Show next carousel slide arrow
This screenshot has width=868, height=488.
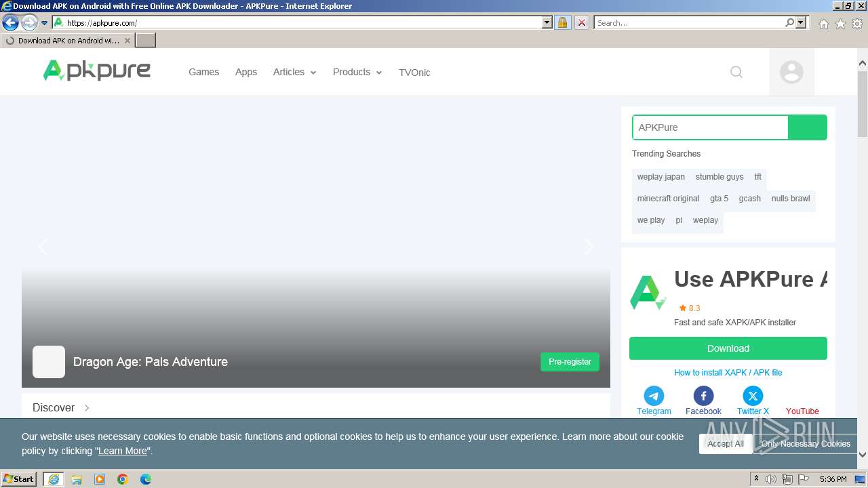tap(589, 247)
